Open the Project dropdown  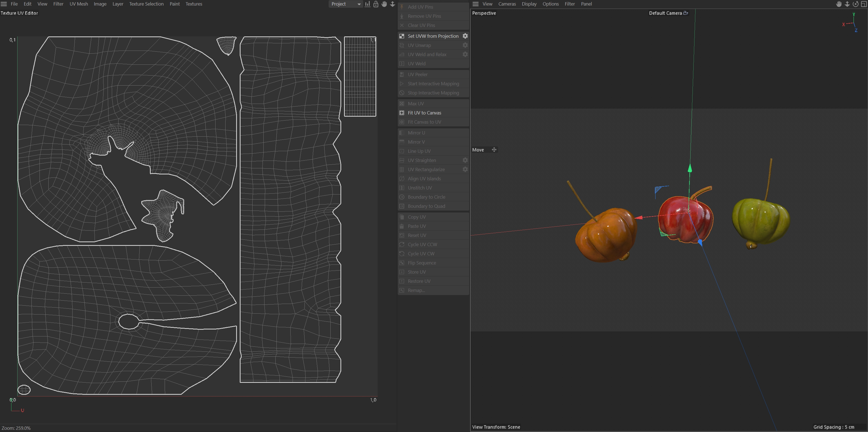pyautogui.click(x=345, y=4)
